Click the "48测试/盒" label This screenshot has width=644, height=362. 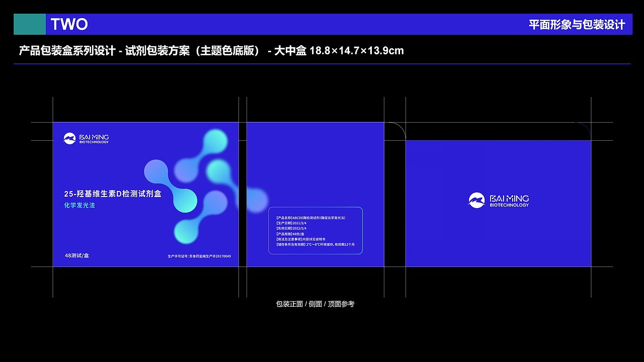coord(77,255)
